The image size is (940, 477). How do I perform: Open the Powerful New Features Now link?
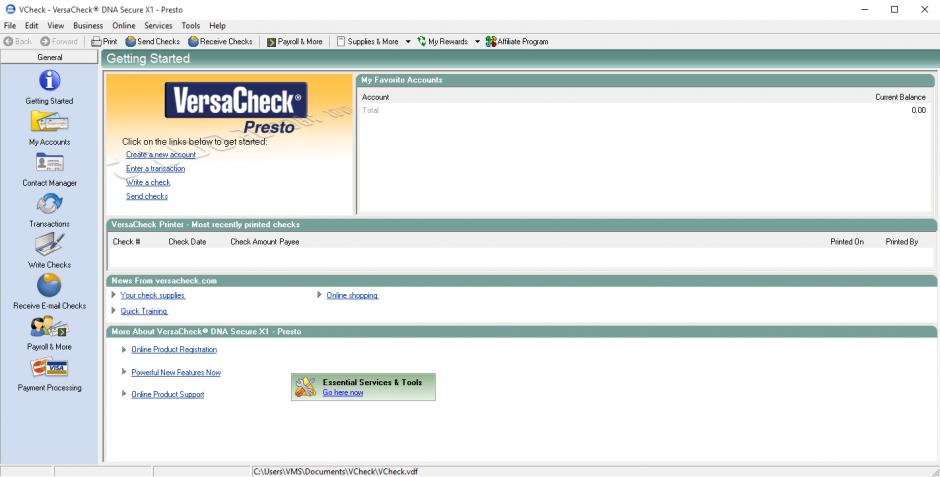[176, 372]
